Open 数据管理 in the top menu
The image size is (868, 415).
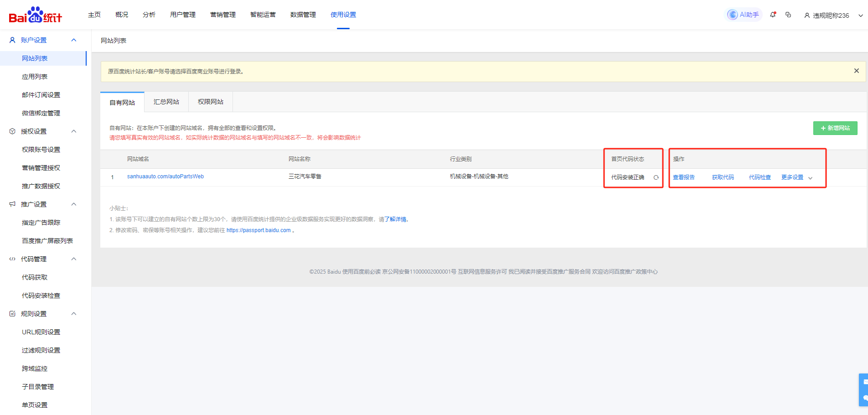point(303,15)
